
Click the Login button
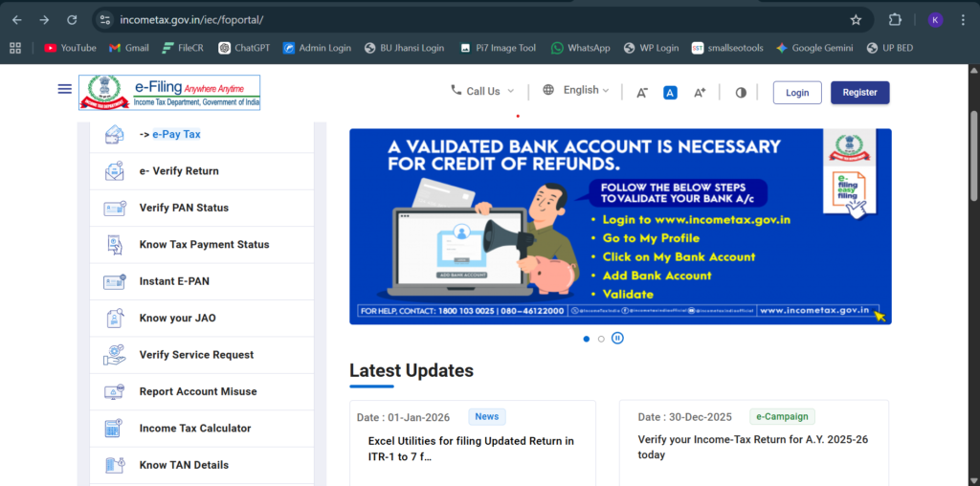(797, 93)
